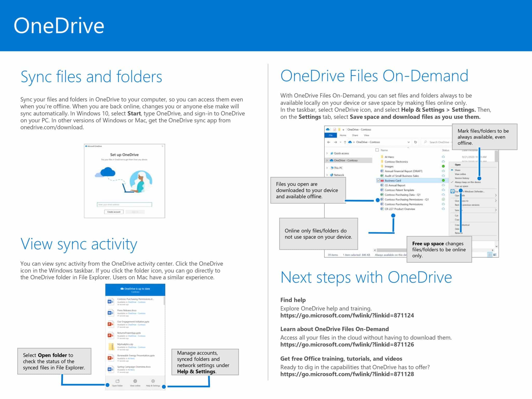Click the Word icon beside Press Release.docx
532x399 pixels.
click(110, 313)
